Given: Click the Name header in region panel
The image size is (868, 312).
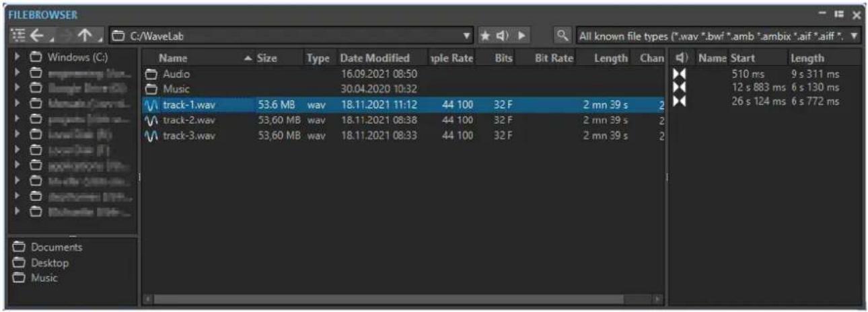Looking at the screenshot, I should coord(712,58).
